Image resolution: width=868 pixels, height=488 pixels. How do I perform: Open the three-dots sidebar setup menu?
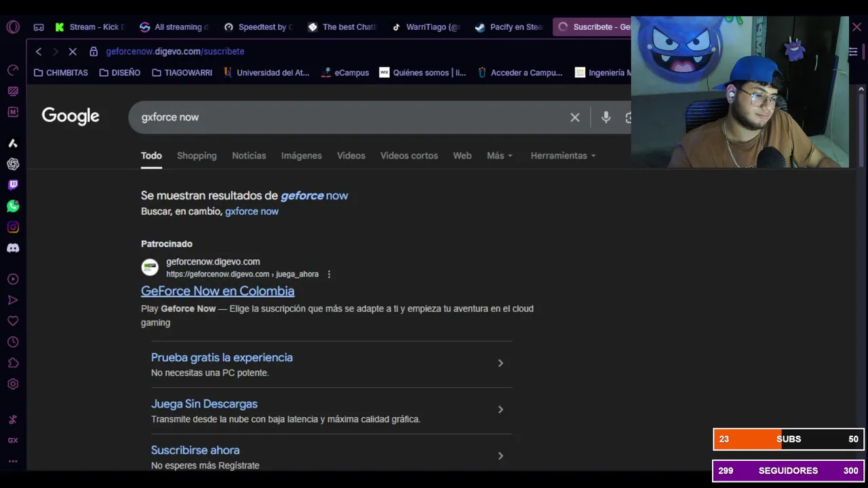click(x=13, y=462)
